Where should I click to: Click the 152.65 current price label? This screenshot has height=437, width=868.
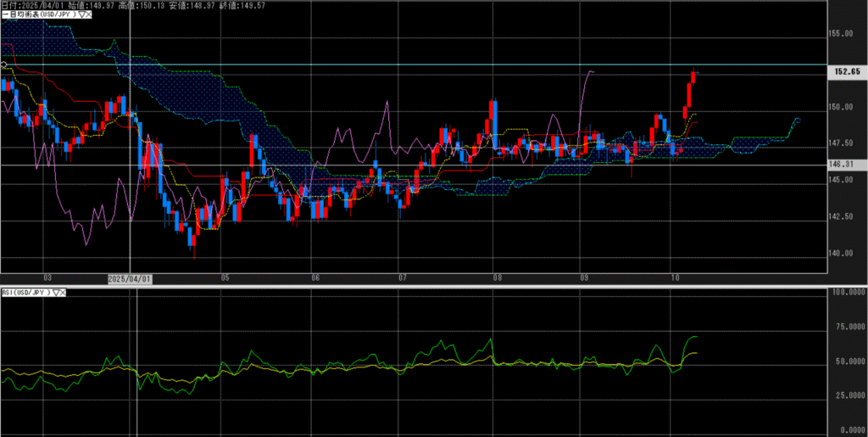click(845, 73)
